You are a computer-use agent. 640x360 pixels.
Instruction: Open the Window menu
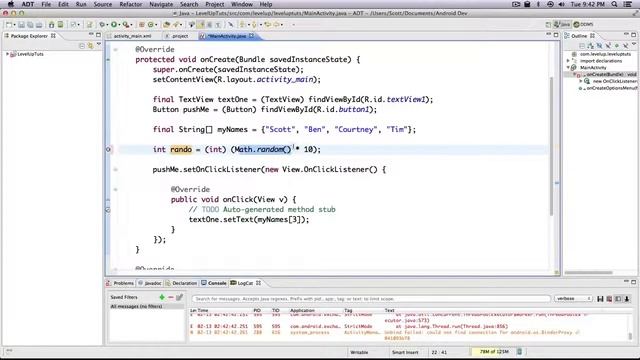[242, 4]
